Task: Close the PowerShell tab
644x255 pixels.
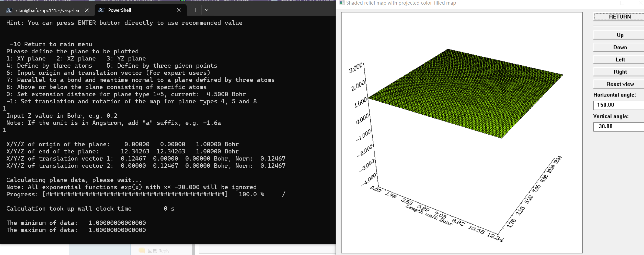Action: pos(179,10)
